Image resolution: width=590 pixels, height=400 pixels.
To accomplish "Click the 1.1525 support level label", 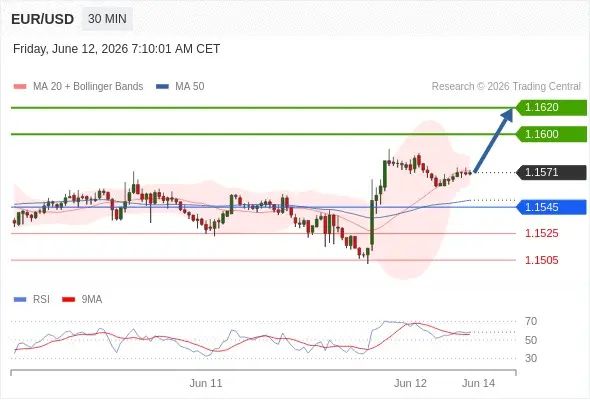I will click(542, 233).
